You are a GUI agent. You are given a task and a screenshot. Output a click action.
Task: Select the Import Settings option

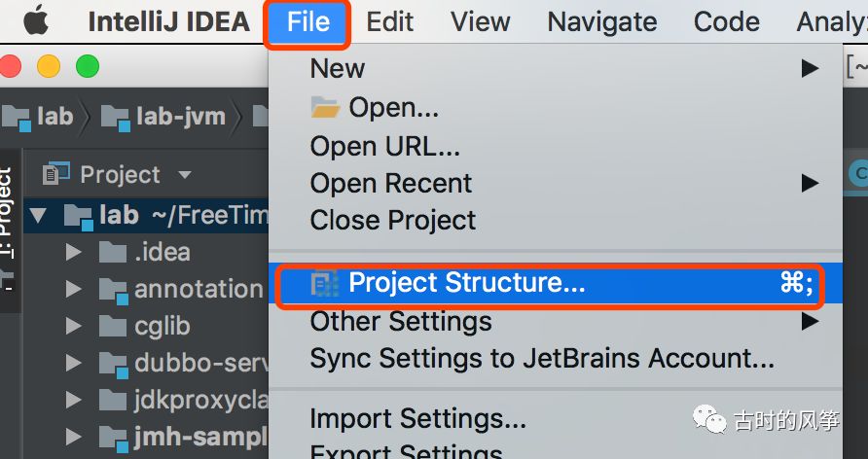pyautogui.click(x=417, y=420)
